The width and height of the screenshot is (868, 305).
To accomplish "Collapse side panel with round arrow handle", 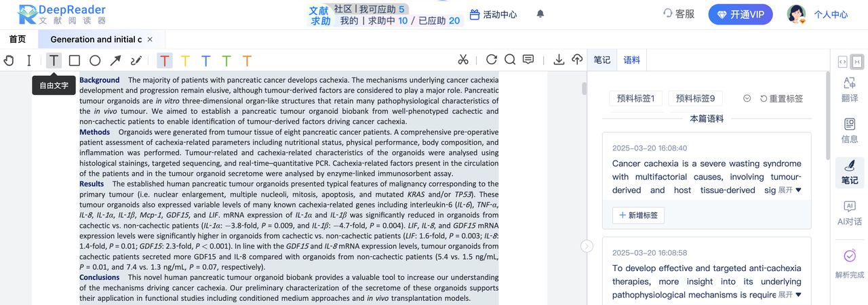I will [587, 246].
